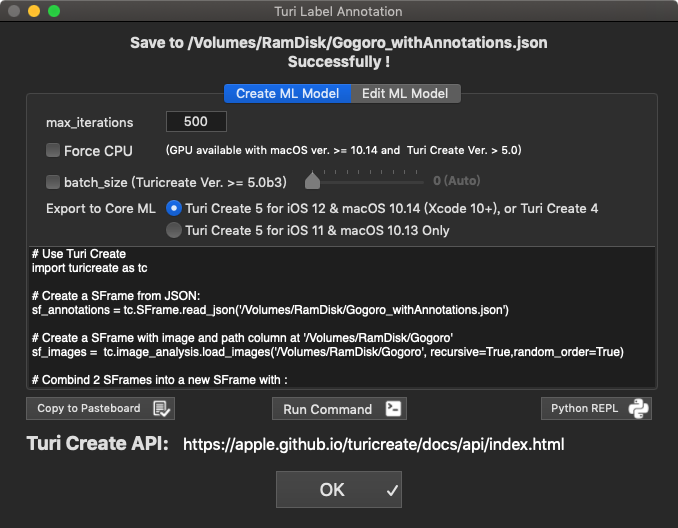Click the '# Use Turi Create' comment line
Image resolution: width=678 pixels, height=528 pixels.
(x=79, y=254)
